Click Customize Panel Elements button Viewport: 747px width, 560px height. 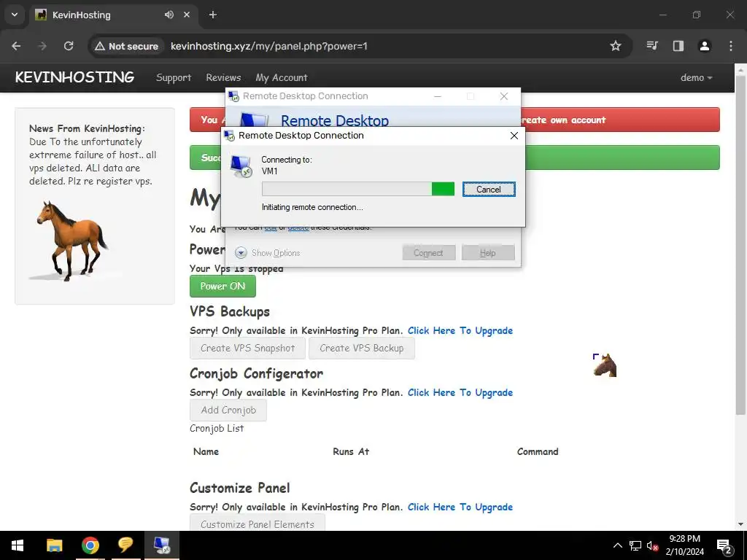[258, 524]
